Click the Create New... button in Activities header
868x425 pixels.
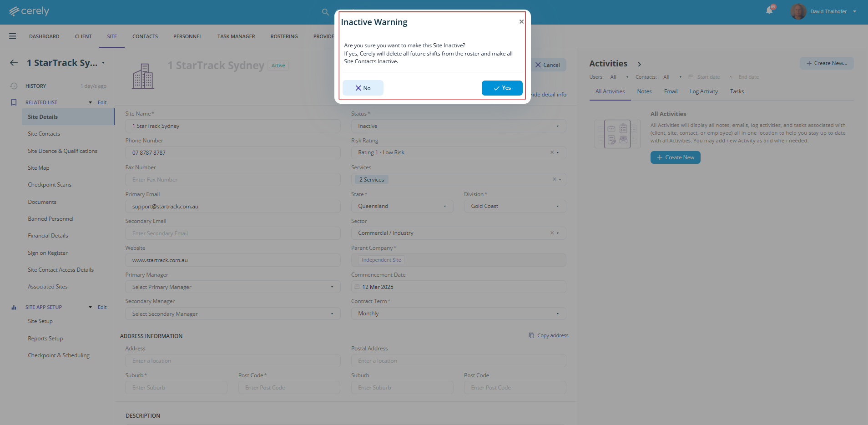coord(827,63)
